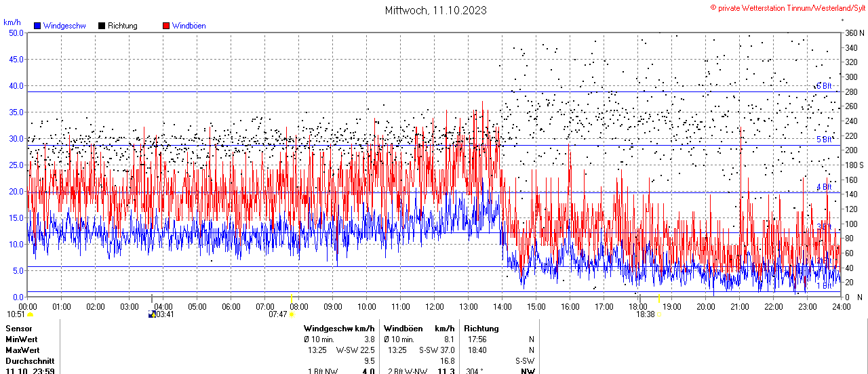Click the '07:47' sunrise time text
Image resolution: width=868 pixels, height=374 pixels.
click(x=278, y=314)
